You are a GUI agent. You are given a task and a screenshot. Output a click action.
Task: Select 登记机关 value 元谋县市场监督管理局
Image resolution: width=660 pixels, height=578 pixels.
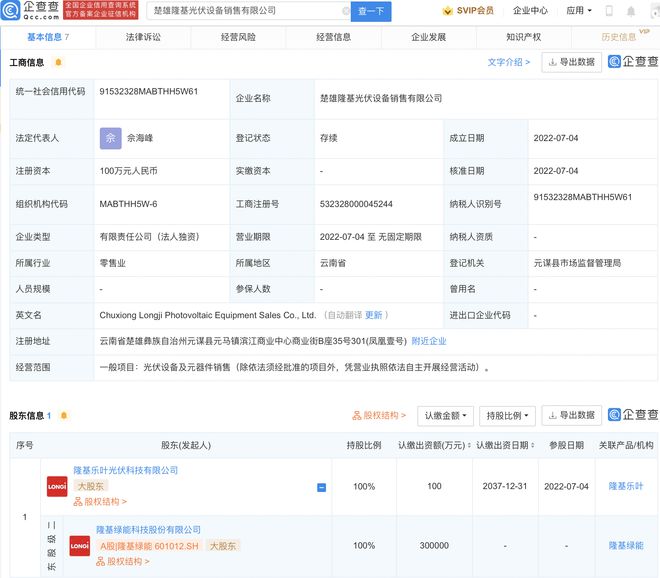[577, 263]
